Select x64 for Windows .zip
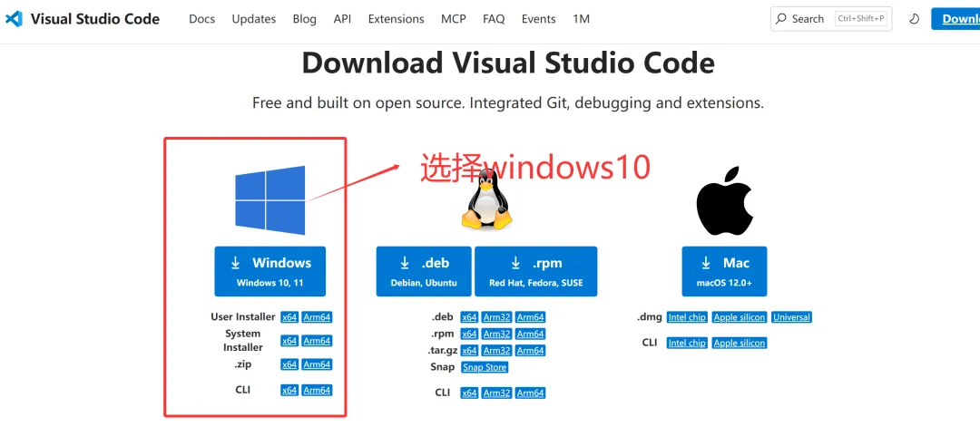The width and height of the screenshot is (980, 446). pos(289,364)
